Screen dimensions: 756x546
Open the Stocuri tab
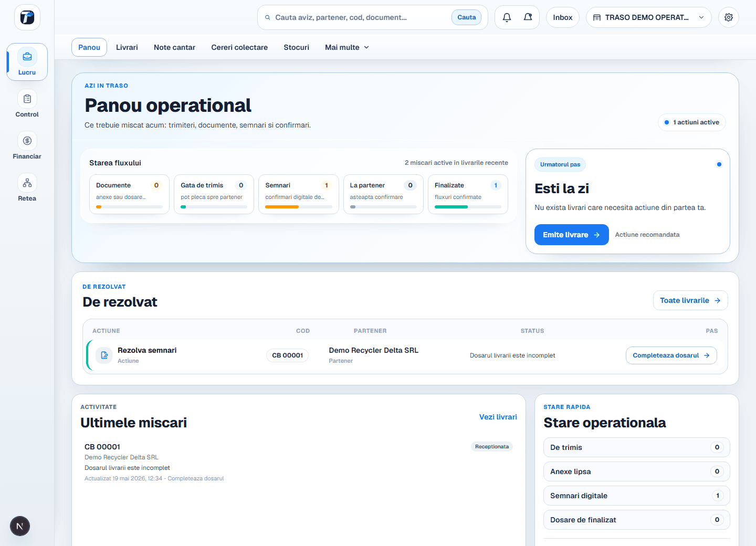(297, 47)
